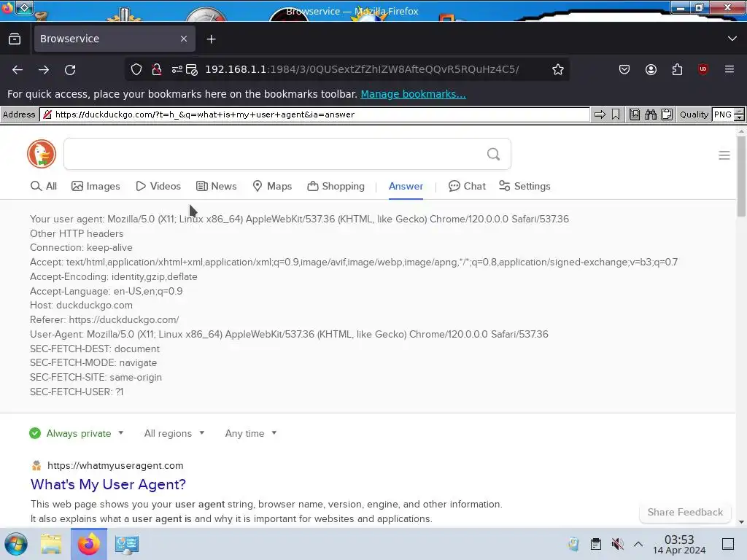Click the Browservice go arrow button

point(600,114)
